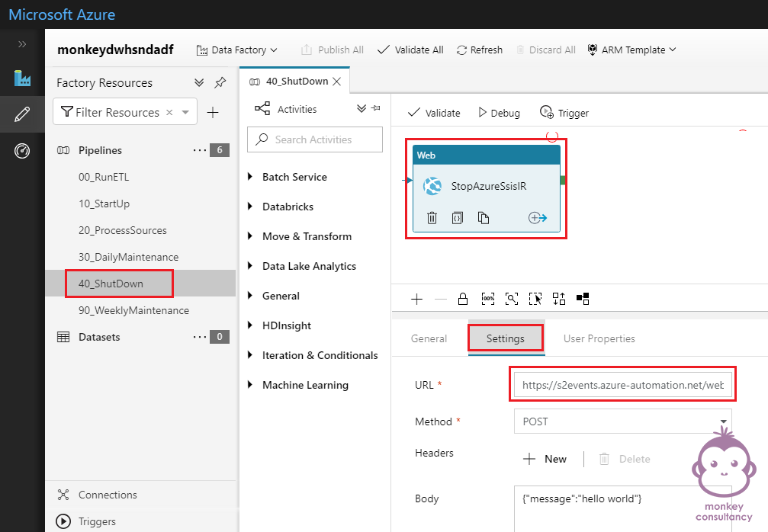Image resolution: width=768 pixels, height=532 pixels.
Task: Reset canvas zoom to 100%
Action: tap(488, 299)
